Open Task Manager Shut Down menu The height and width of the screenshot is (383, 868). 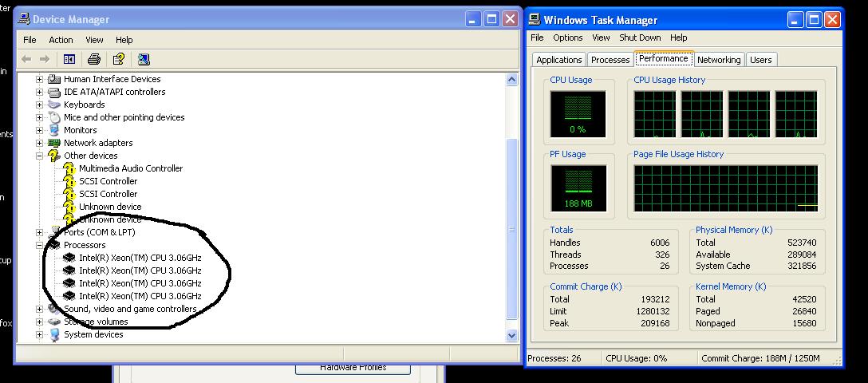[x=640, y=38]
